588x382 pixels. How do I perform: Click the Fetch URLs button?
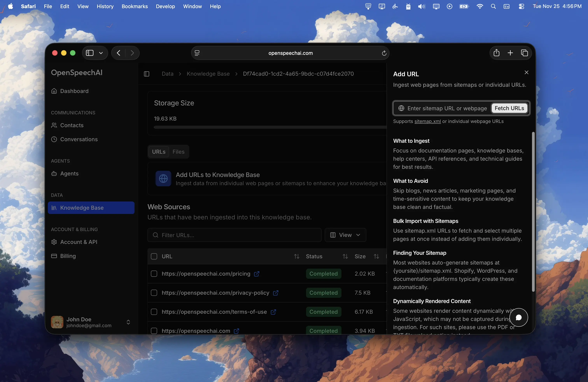(x=509, y=108)
